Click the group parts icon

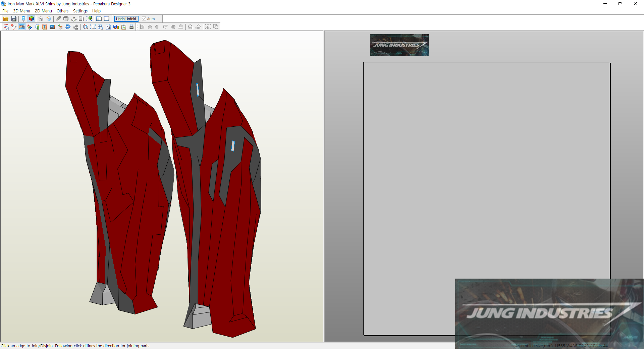(208, 27)
